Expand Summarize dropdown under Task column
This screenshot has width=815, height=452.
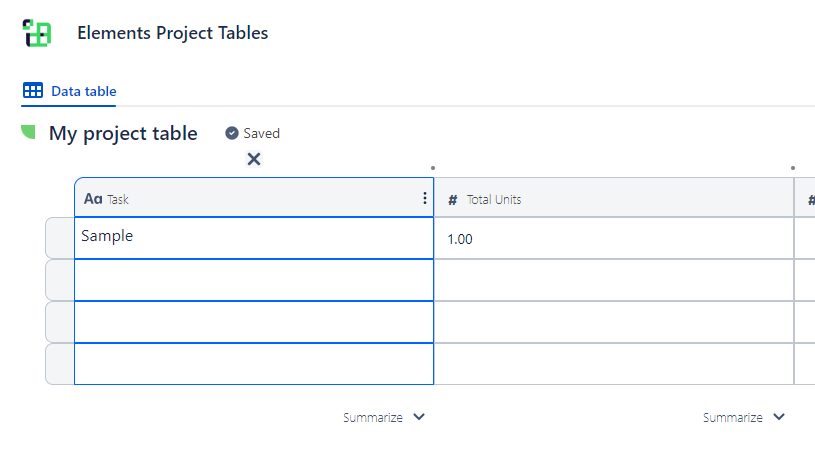tap(384, 417)
